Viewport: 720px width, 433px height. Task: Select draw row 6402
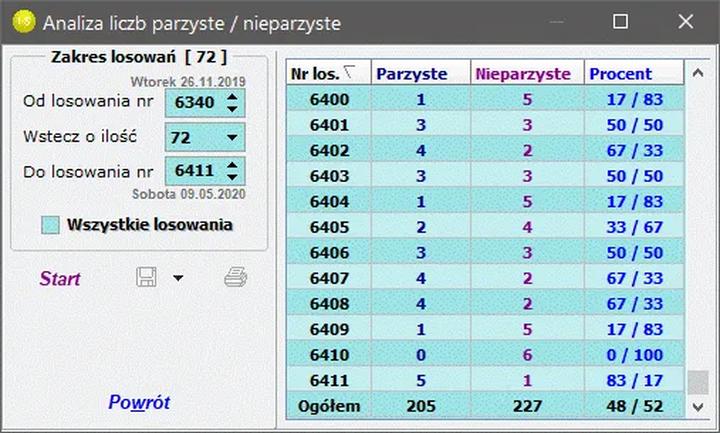coord(485,151)
